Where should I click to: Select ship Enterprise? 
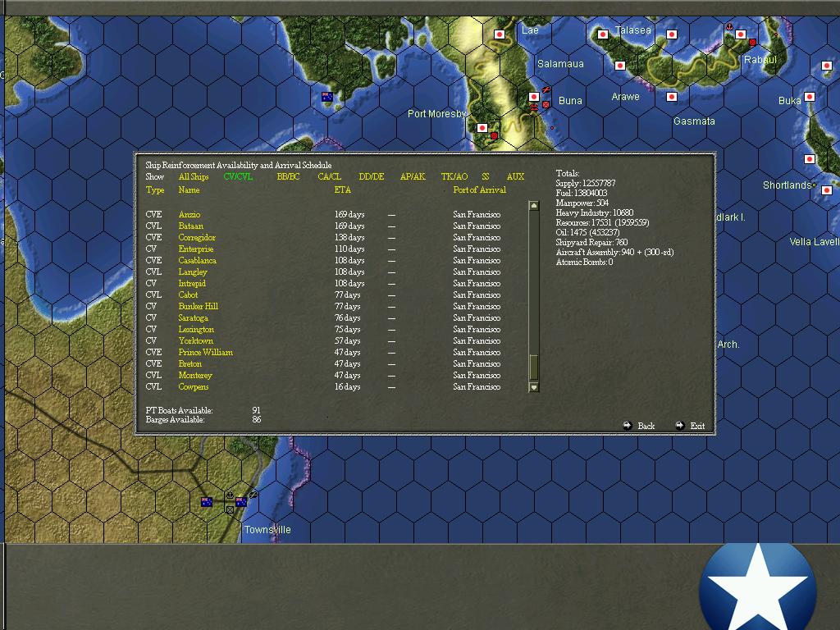196,249
